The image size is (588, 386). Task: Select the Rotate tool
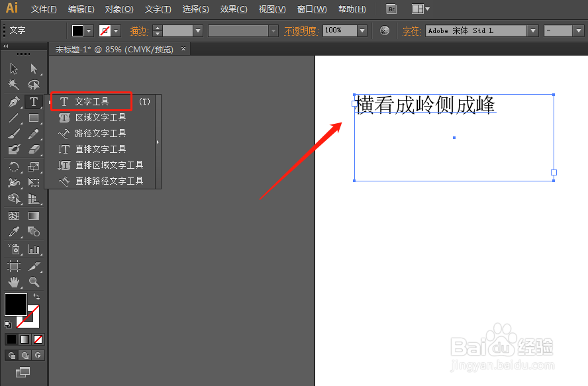(14, 167)
